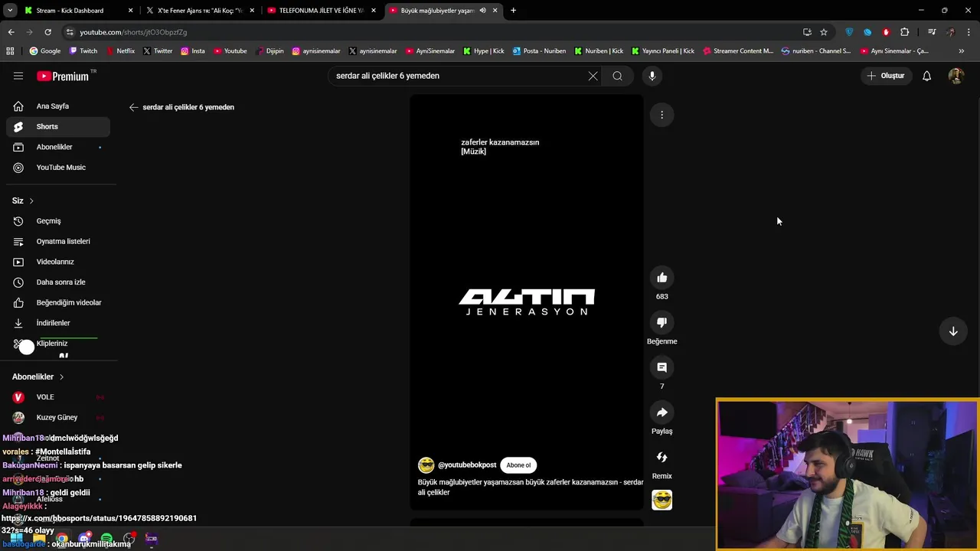The image size is (980, 551).
Task: Go to Ana Sayfa in the sidebar
Action: point(58,106)
